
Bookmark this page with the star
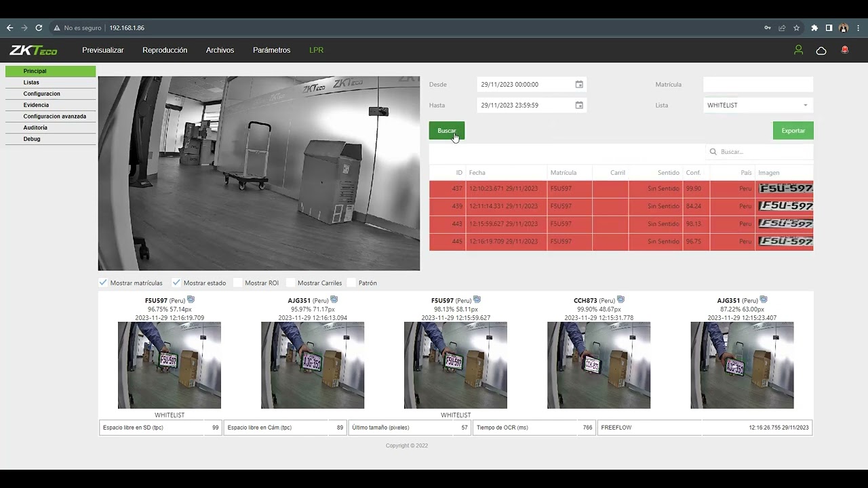tap(797, 28)
